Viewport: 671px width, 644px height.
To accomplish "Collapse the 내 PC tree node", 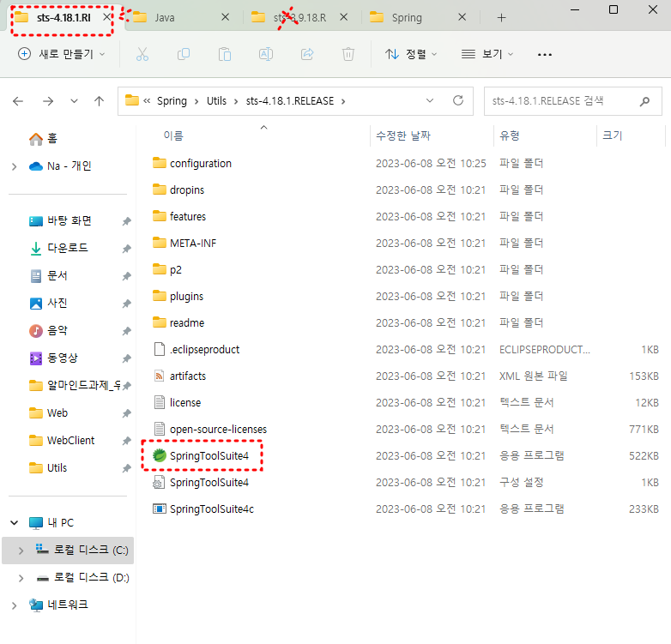I will tap(14, 522).
